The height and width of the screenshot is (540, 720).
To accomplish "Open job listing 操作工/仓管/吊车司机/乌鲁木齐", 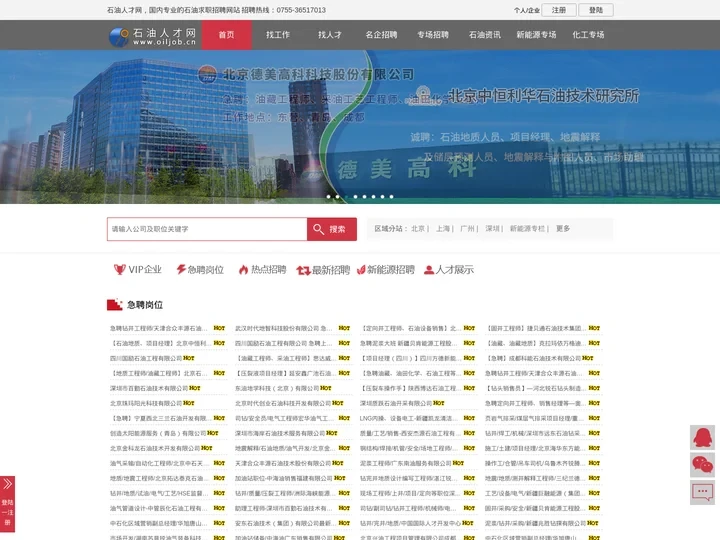I will pyautogui.click(x=535, y=463).
